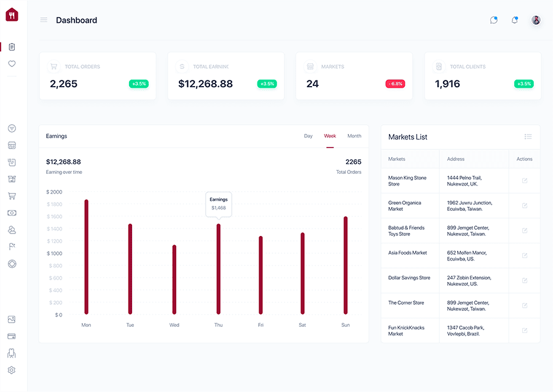Select the clipboard dashboard sidebar icon
The image size is (553, 392).
[12, 47]
